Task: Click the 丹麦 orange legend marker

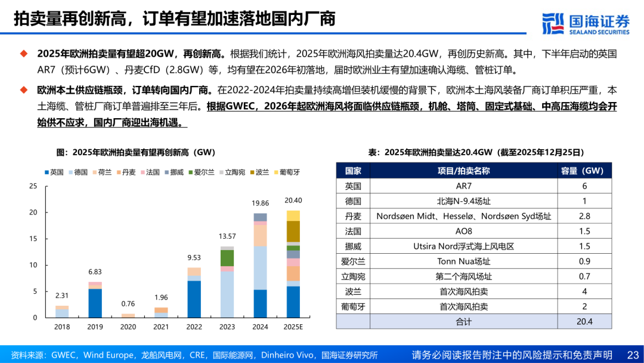Action: point(119,173)
